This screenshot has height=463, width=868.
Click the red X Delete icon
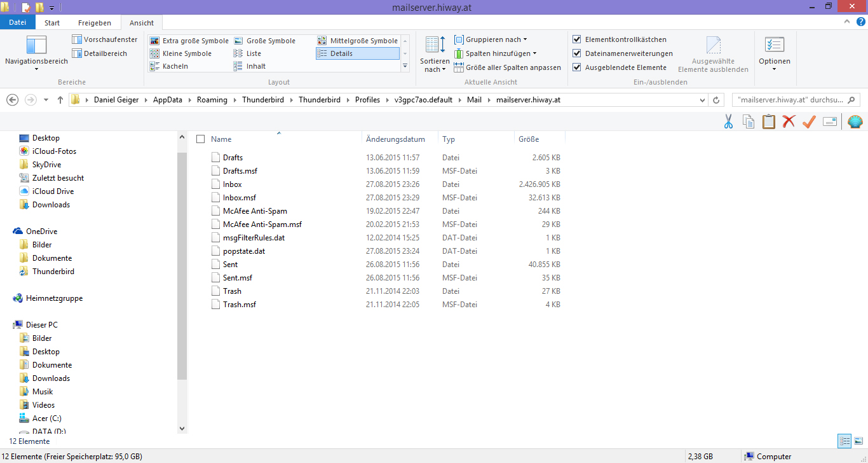tap(789, 121)
